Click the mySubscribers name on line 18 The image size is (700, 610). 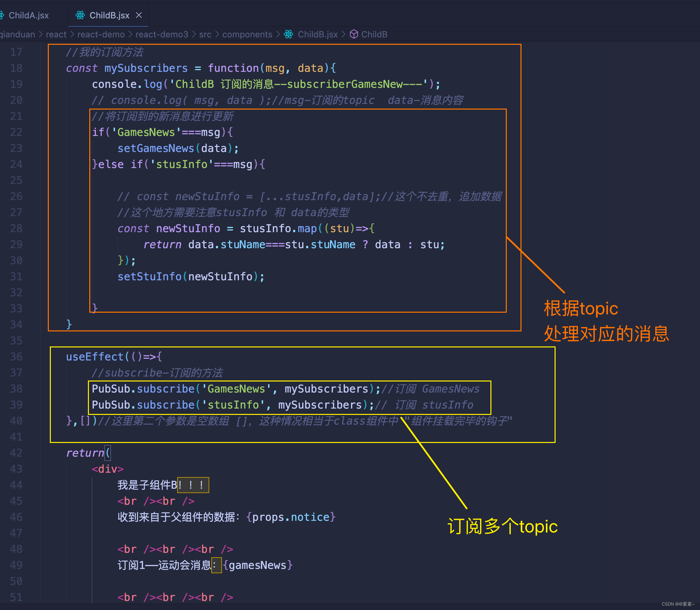click(146, 68)
